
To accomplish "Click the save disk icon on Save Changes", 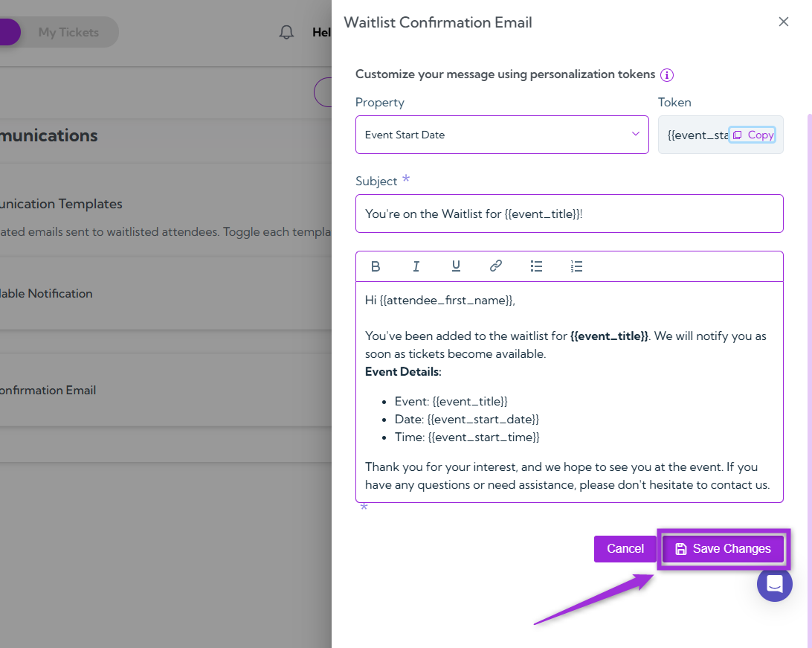I will click(682, 548).
